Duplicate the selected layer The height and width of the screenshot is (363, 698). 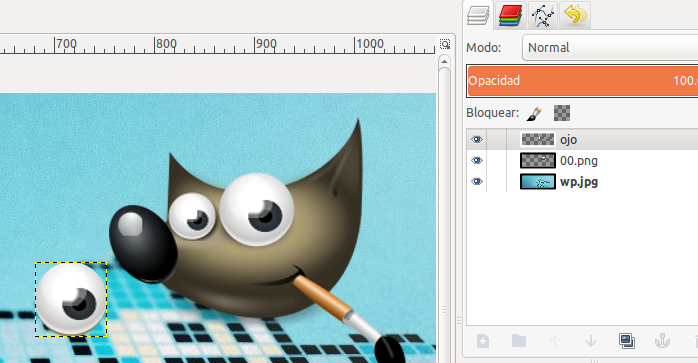[627, 341]
